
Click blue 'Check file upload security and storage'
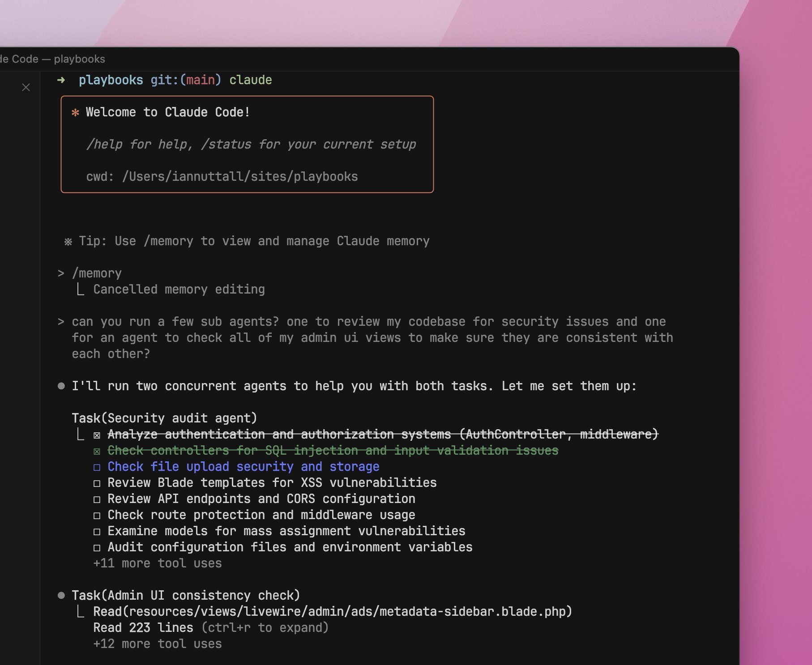[x=244, y=467]
